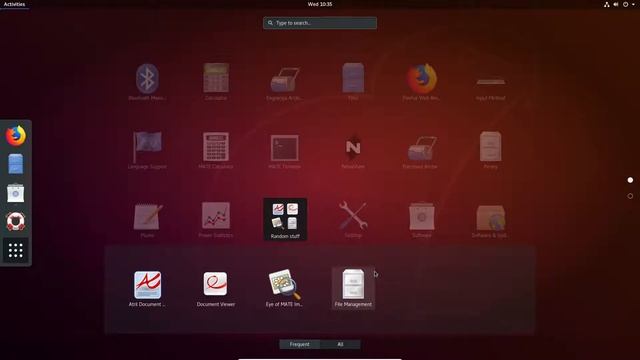Launch Software & Updates

490,219
